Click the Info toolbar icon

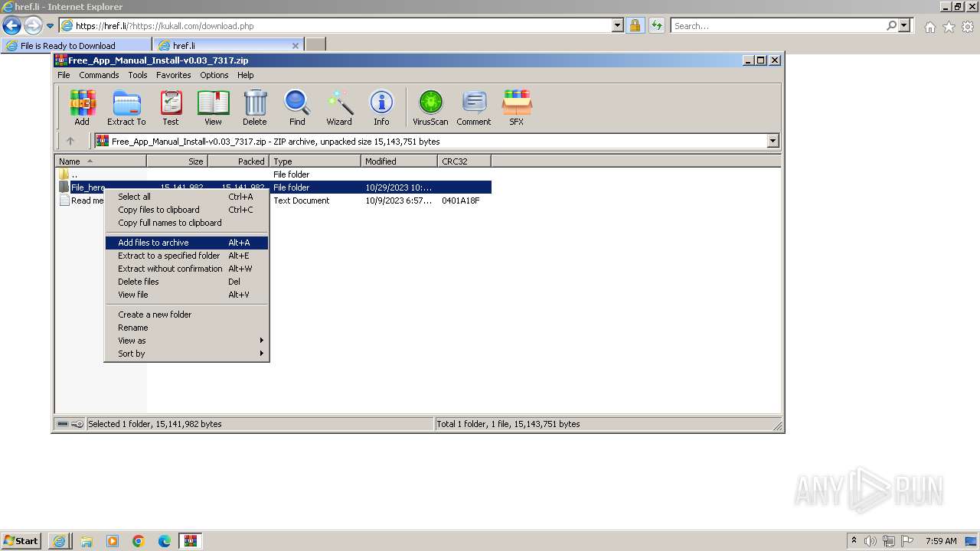click(x=381, y=107)
